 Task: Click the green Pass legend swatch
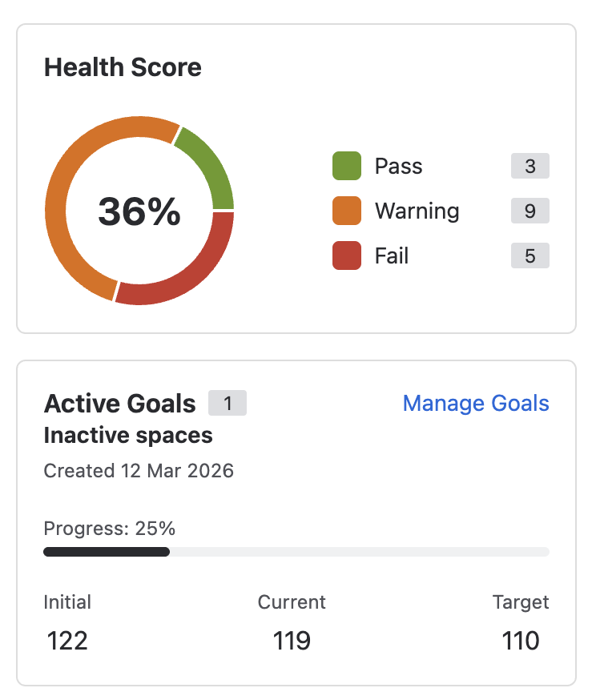click(347, 167)
